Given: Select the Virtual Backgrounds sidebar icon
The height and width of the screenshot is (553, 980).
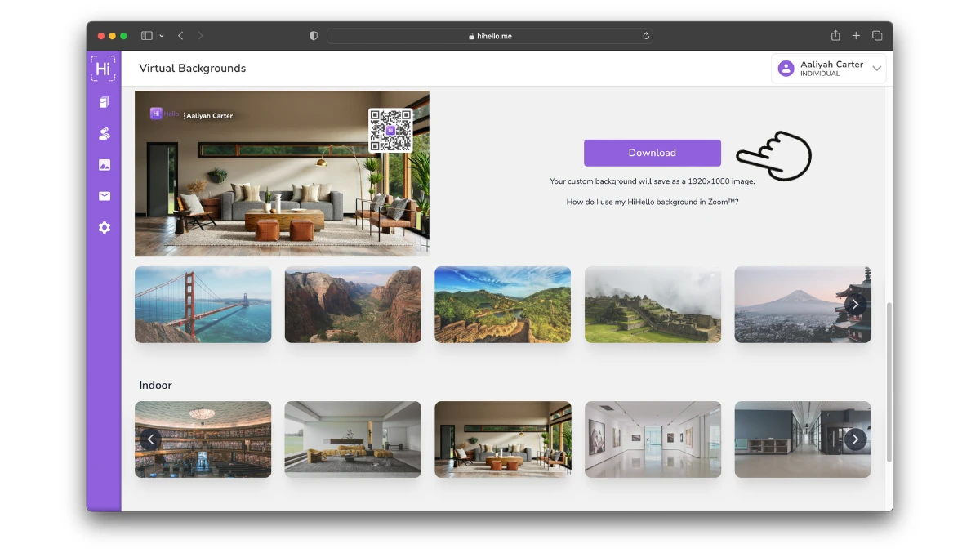Looking at the screenshot, I should tap(104, 164).
